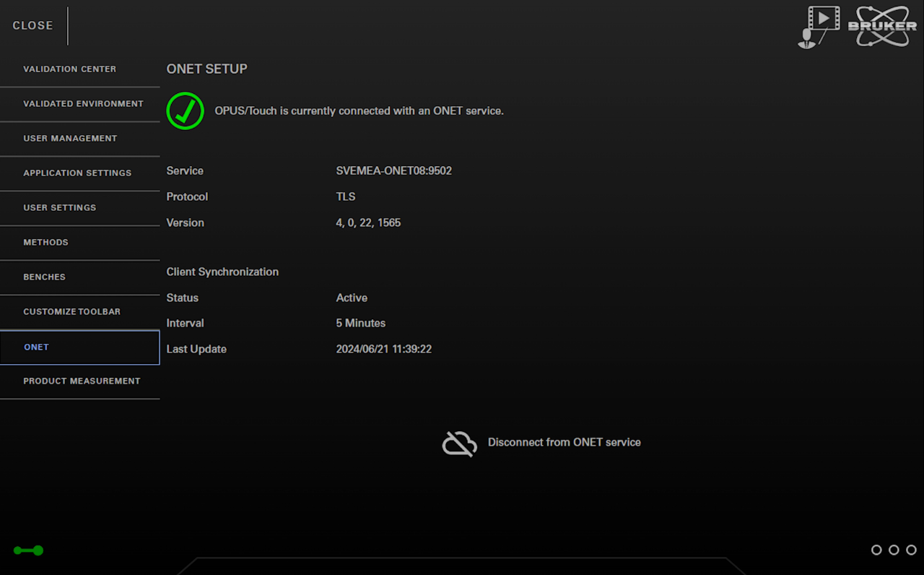
Task: Click the service address SVEMEA-ONET08:9502
Action: 393,171
